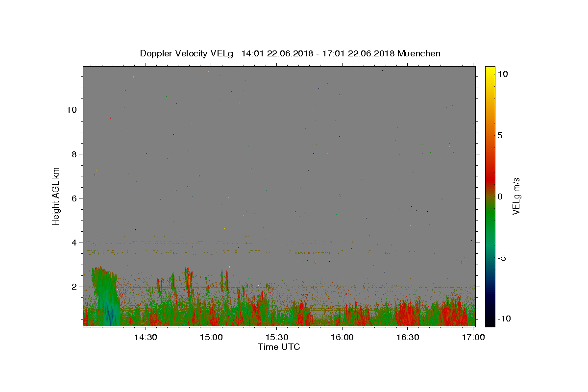Click the 'Height AGL km' axis label
Screen dimensions: 588x392
56,196
